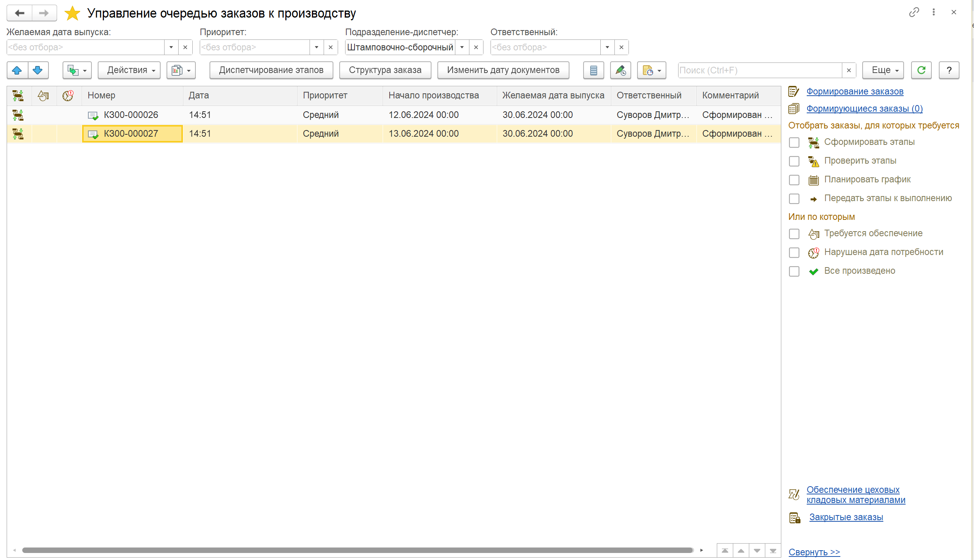Expand the Ответственный filter dropdown
Image resolution: width=974 pixels, height=560 pixels.
607,47
